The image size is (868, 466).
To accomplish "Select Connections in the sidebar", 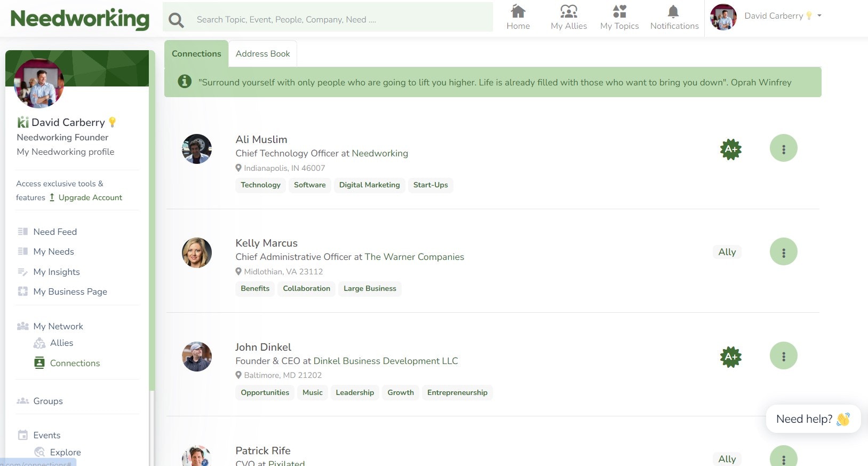I will click(75, 363).
